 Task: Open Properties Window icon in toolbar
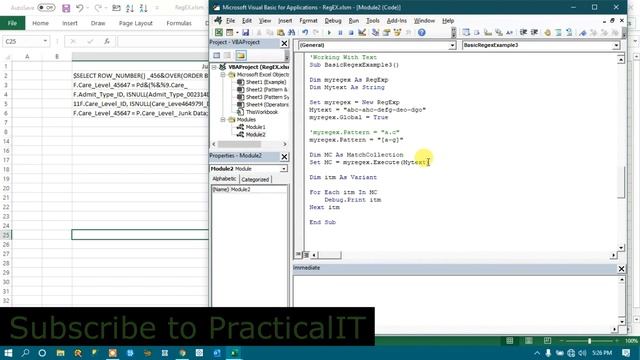point(386,32)
